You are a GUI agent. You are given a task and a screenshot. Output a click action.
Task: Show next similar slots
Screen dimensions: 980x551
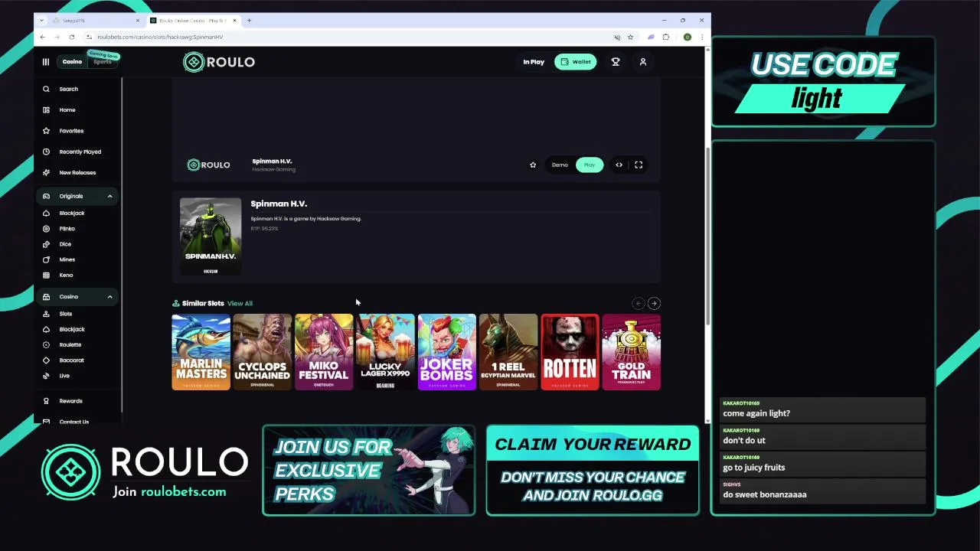click(654, 304)
